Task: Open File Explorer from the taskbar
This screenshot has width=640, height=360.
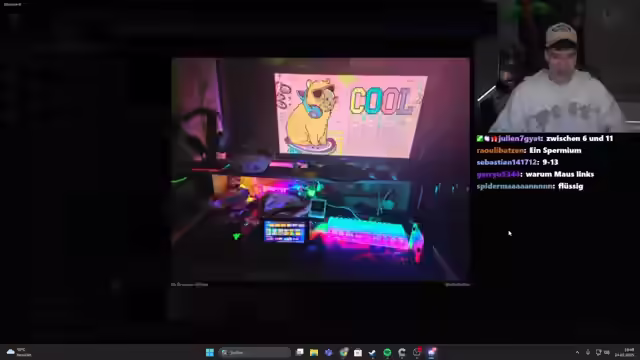Action: point(314,352)
